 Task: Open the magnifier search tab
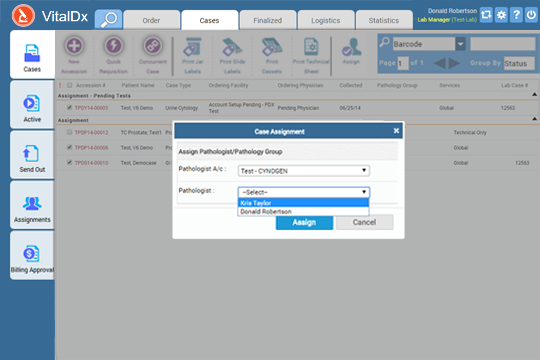click(x=108, y=19)
